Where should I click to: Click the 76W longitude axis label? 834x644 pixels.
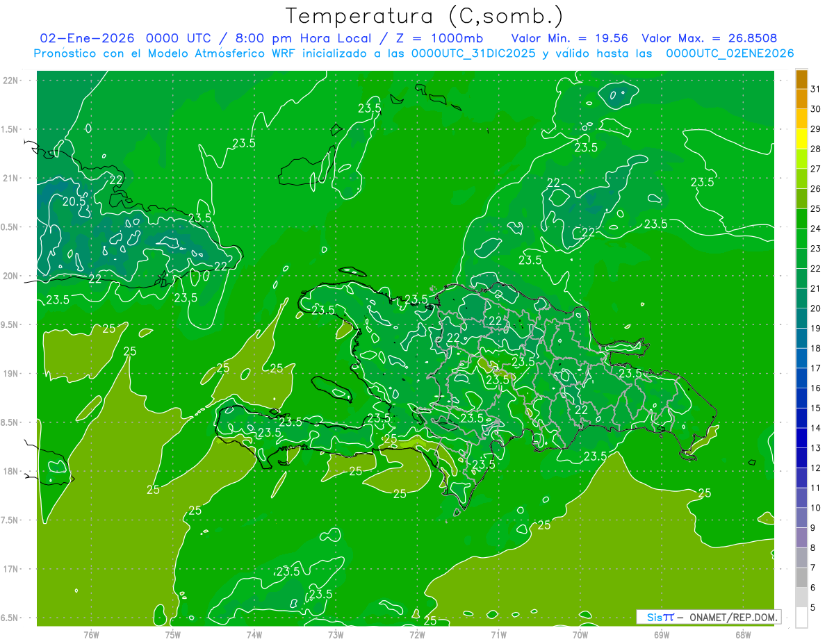pyautogui.click(x=90, y=634)
